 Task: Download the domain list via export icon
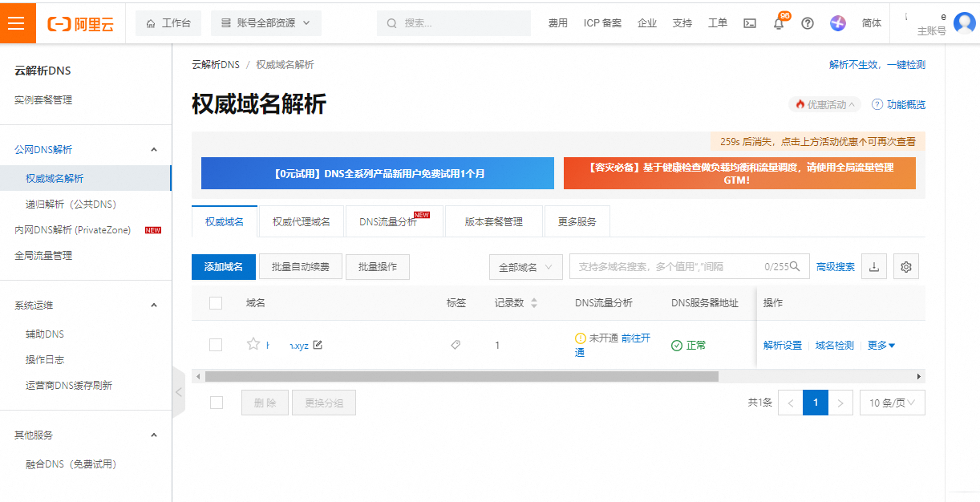point(874,267)
